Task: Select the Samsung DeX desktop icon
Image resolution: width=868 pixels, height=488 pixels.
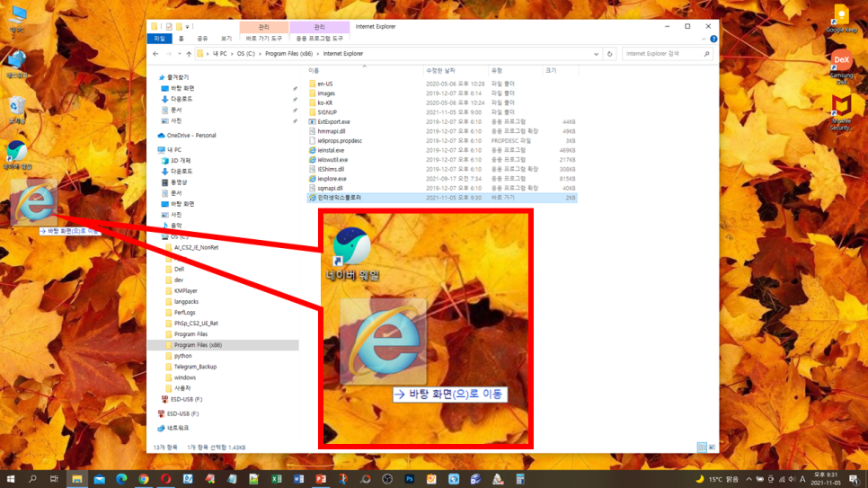Action: point(841,67)
